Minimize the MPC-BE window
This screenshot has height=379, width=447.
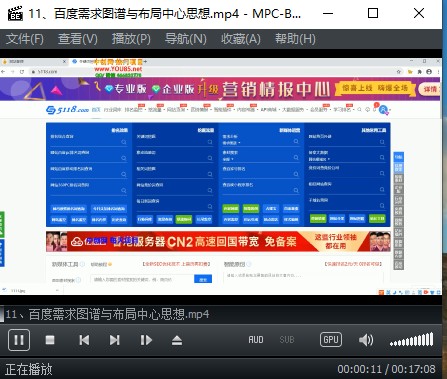pyautogui.click(x=328, y=13)
